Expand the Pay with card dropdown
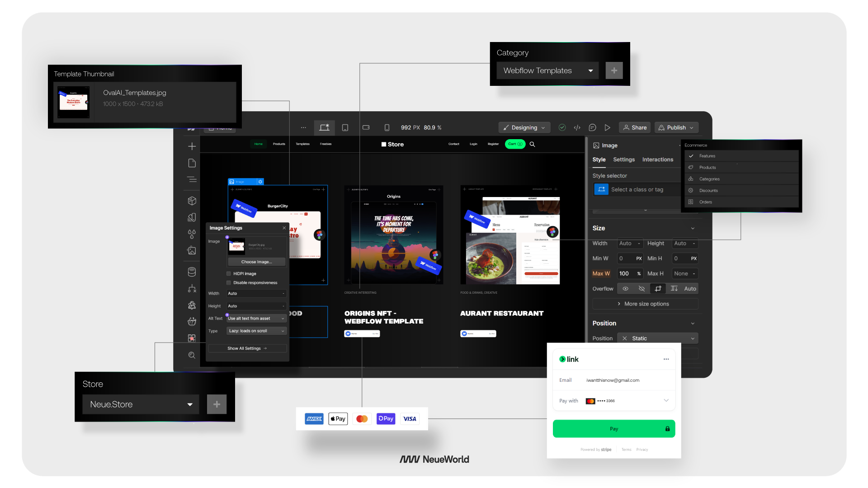The image size is (868, 488). pos(666,401)
